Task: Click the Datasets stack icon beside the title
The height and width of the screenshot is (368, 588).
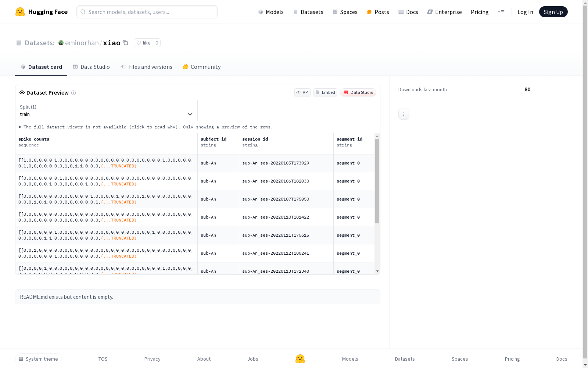Action: tap(19, 43)
